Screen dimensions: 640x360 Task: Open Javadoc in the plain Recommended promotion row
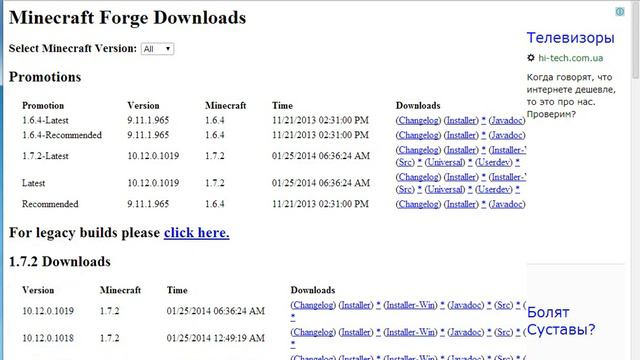pyautogui.click(x=507, y=204)
